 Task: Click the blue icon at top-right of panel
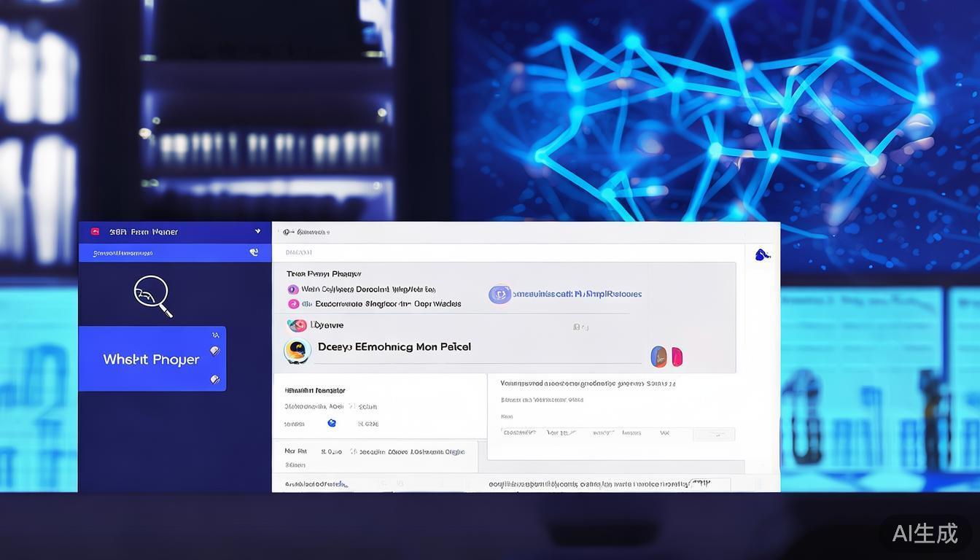pyautogui.click(x=762, y=254)
